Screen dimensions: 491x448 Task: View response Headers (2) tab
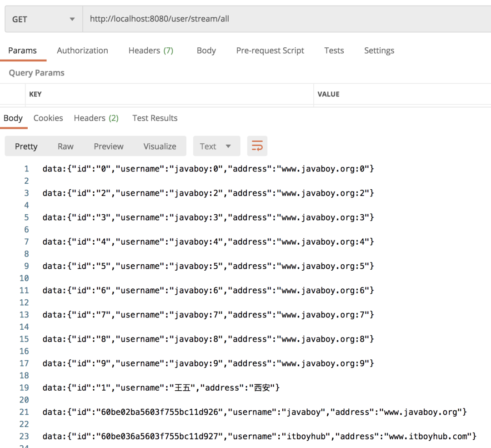(96, 118)
